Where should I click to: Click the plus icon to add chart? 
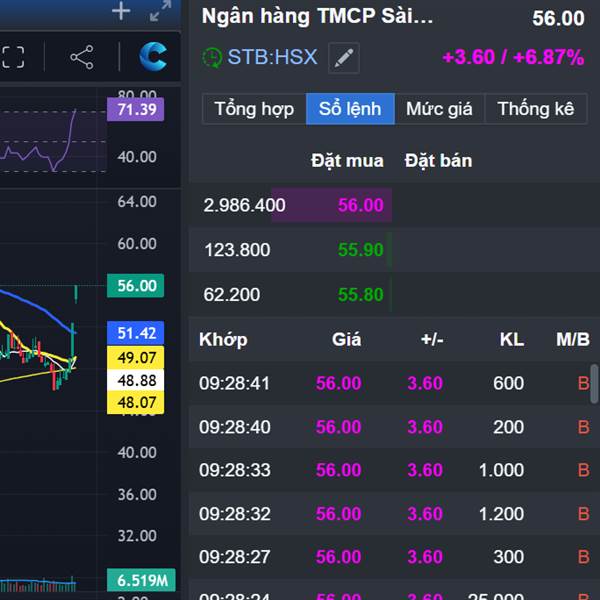[x=121, y=12]
